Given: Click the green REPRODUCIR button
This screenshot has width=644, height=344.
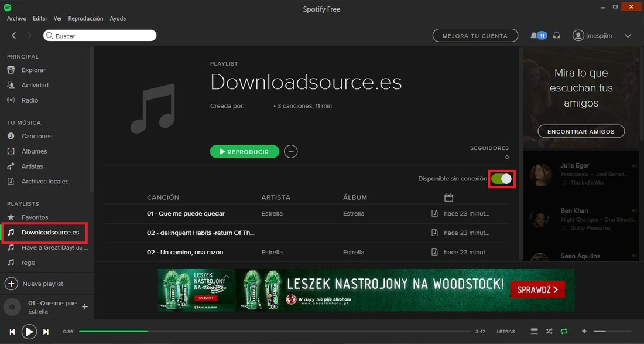Looking at the screenshot, I should [x=244, y=152].
